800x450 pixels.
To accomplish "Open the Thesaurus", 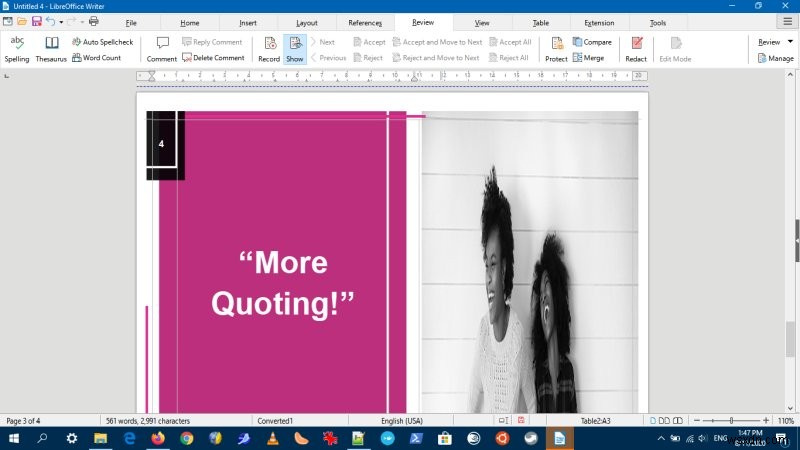I will pyautogui.click(x=51, y=49).
